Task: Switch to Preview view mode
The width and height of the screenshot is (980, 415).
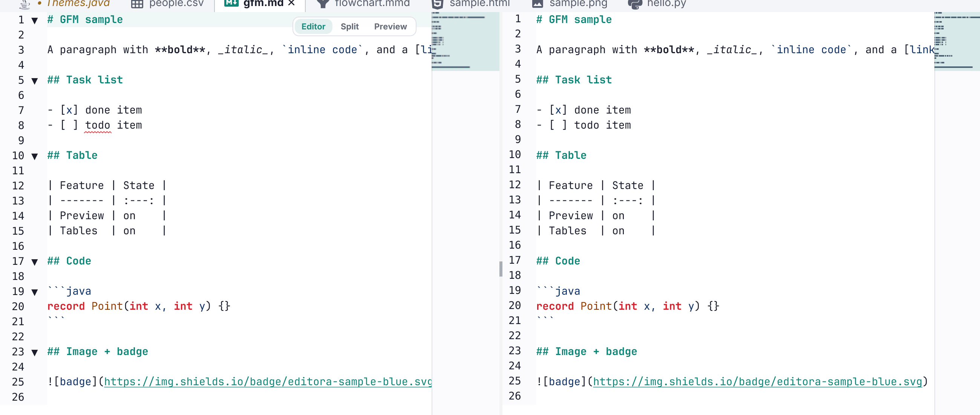Action: 390,27
